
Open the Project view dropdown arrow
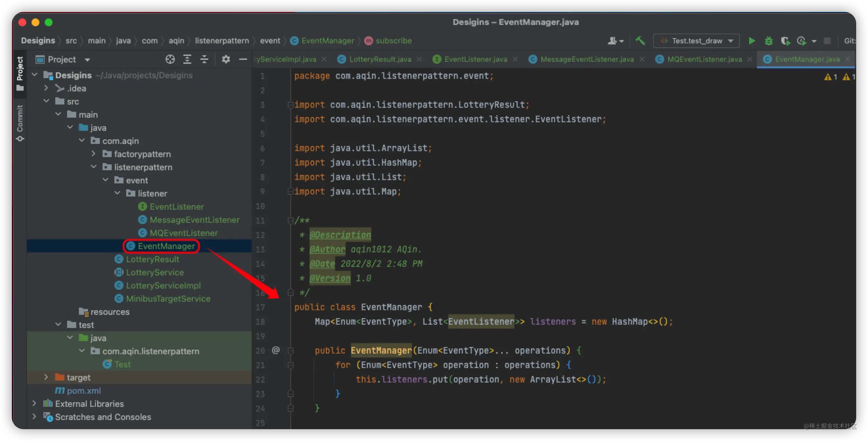pos(87,60)
